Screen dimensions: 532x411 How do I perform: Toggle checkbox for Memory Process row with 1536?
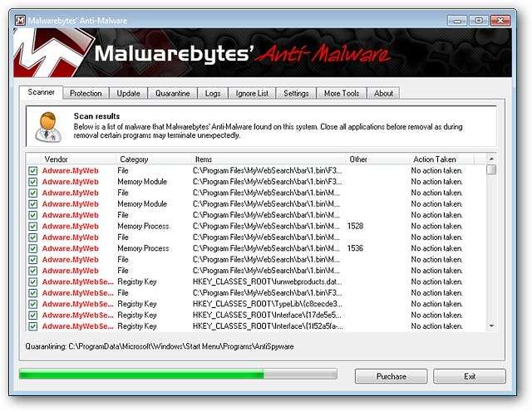33,249
